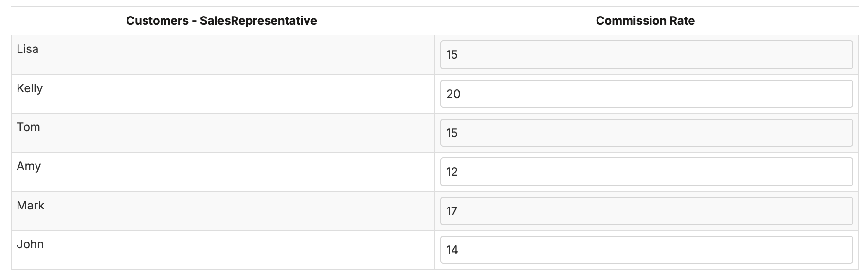This screenshot has height=277, width=868.
Task: Click the first name under the SalesRepresentative header
Action: click(28, 49)
